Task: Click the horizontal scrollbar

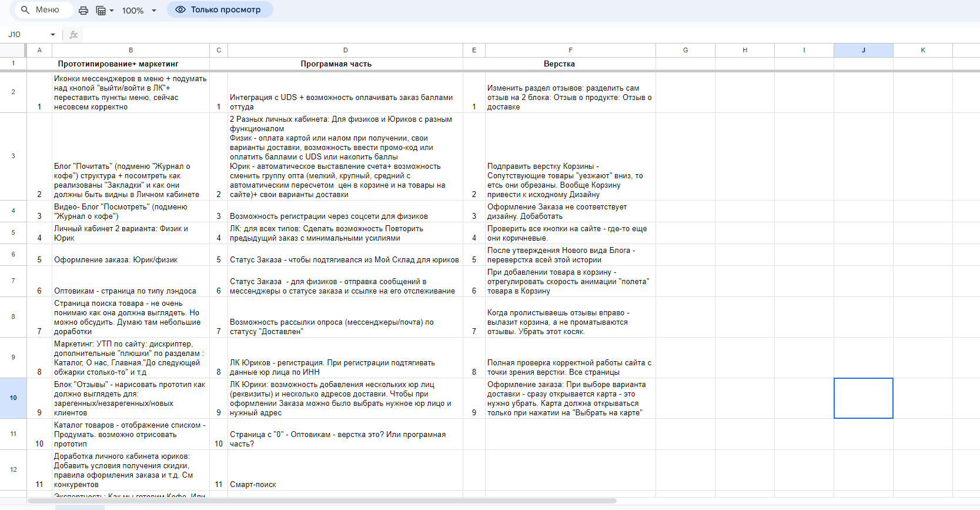Action: [x=322, y=501]
